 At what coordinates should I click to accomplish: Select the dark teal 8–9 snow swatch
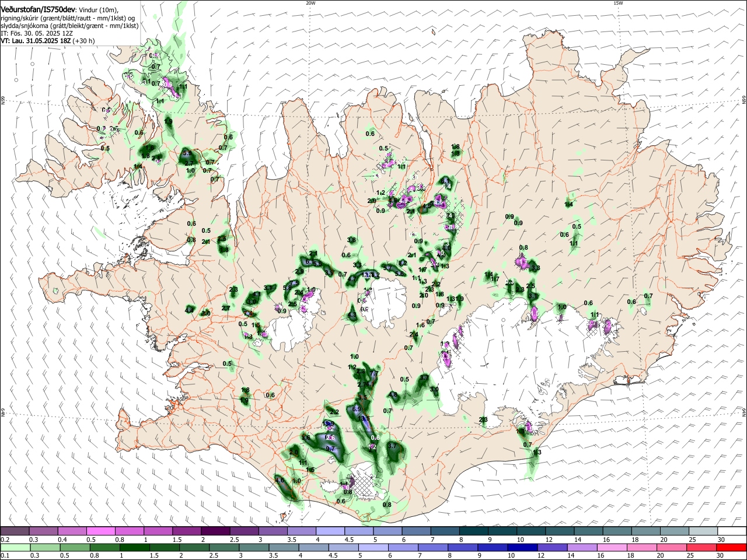tap(473, 531)
